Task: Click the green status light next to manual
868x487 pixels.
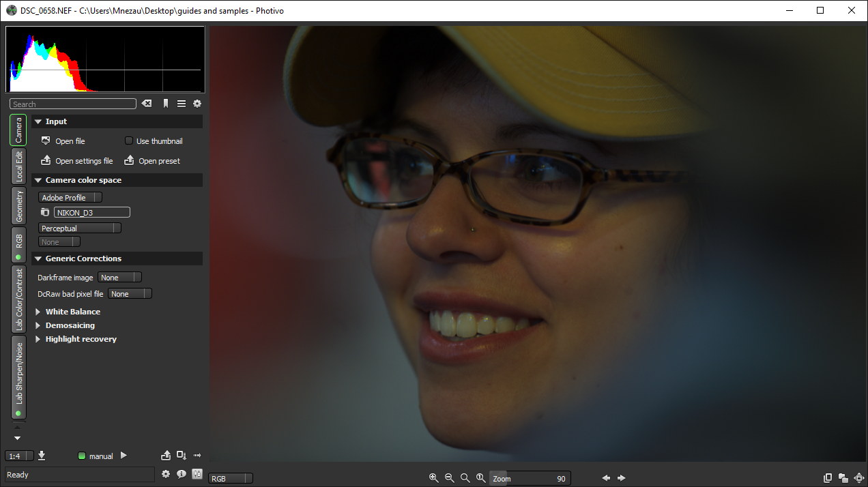Action: [x=81, y=456]
